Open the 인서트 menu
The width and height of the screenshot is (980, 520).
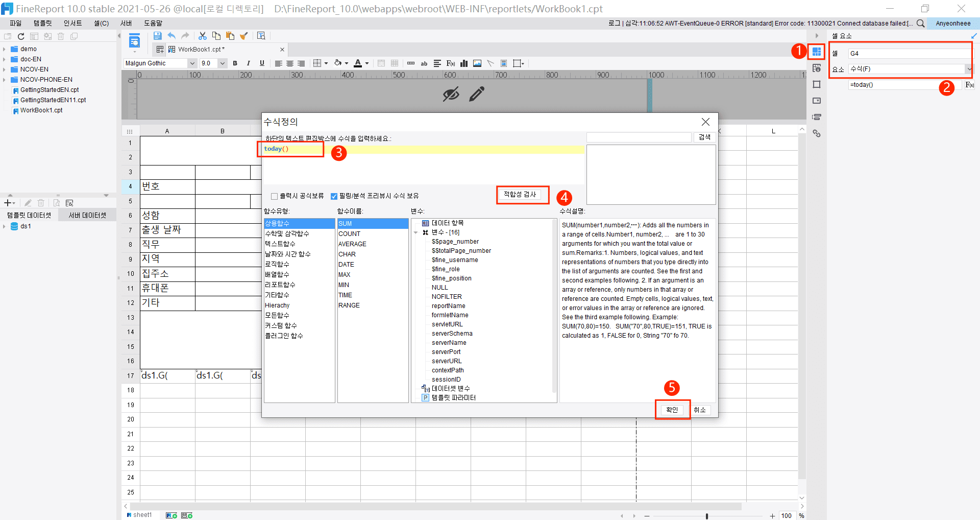(72, 23)
